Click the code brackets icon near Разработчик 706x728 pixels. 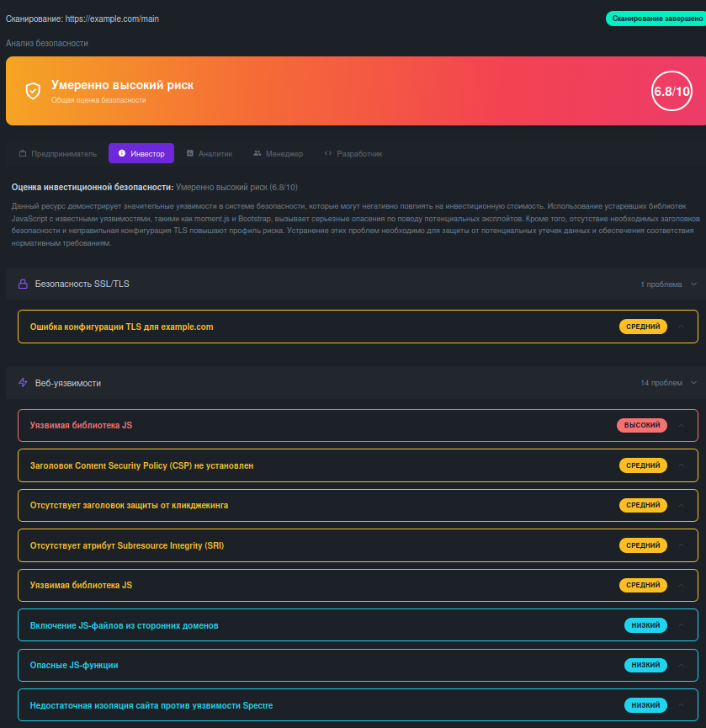328,153
